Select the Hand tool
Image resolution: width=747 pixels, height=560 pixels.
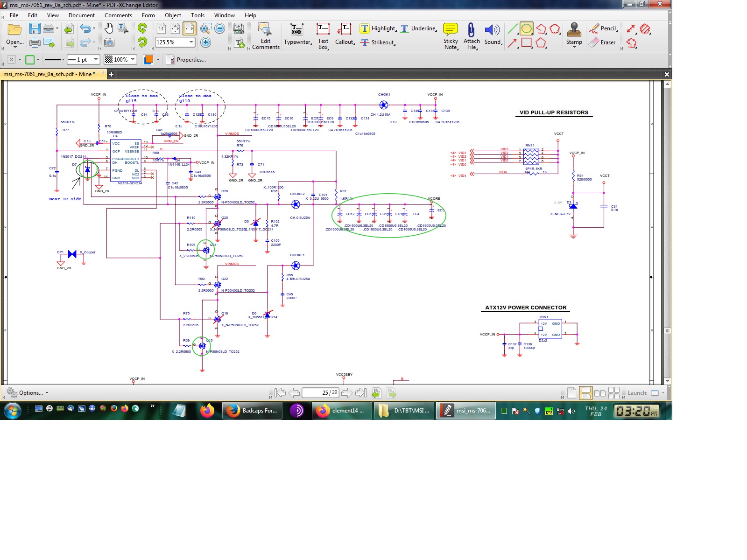click(109, 29)
